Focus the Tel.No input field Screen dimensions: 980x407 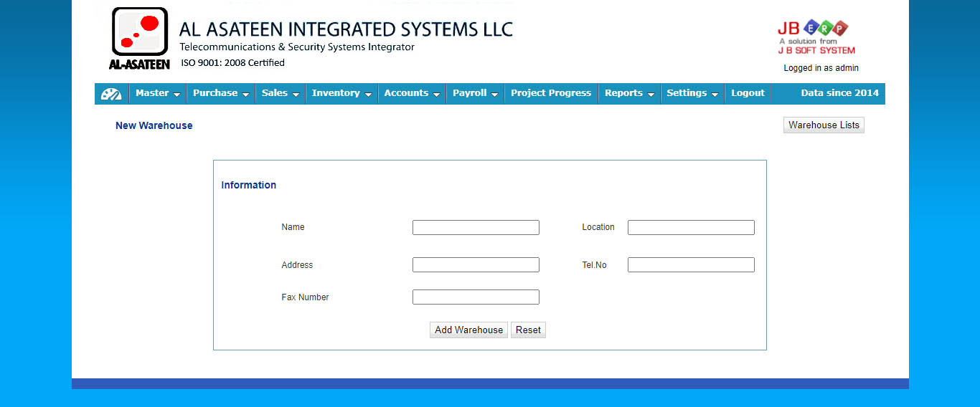[691, 265]
